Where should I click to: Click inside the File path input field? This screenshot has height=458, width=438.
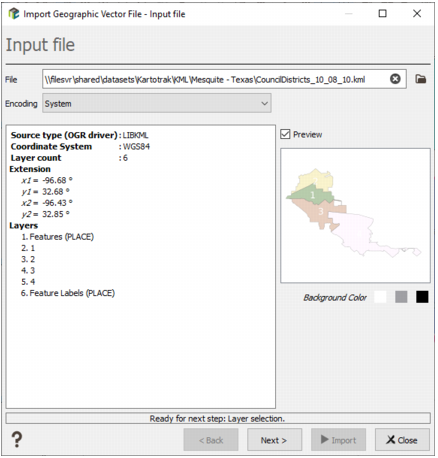(215, 79)
